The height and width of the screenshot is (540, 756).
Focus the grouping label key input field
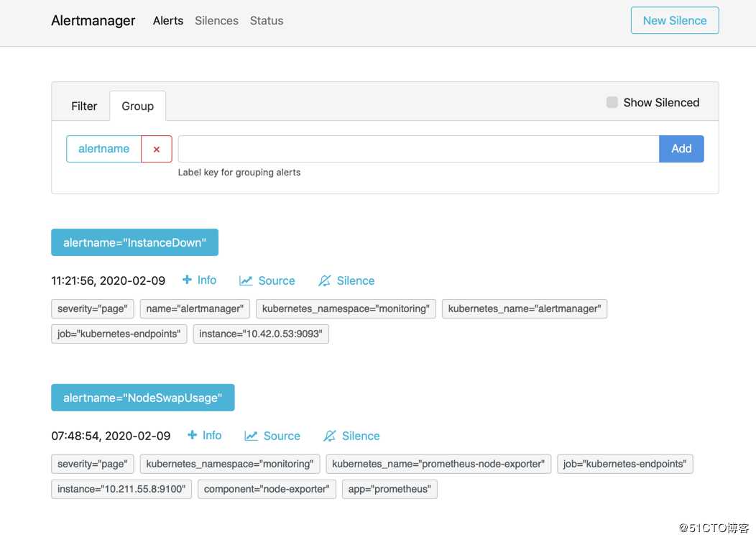pyautogui.click(x=418, y=149)
